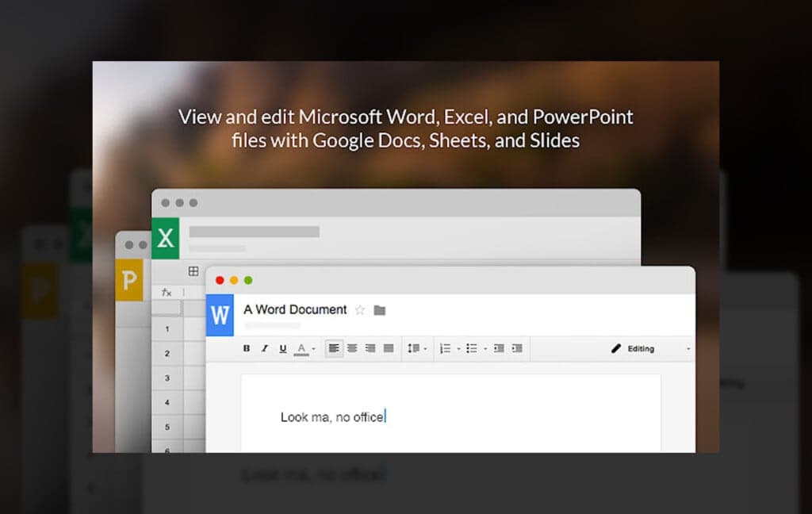Rename the title A Word Document
Viewport: 812px width, 514px height.
pos(295,309)
